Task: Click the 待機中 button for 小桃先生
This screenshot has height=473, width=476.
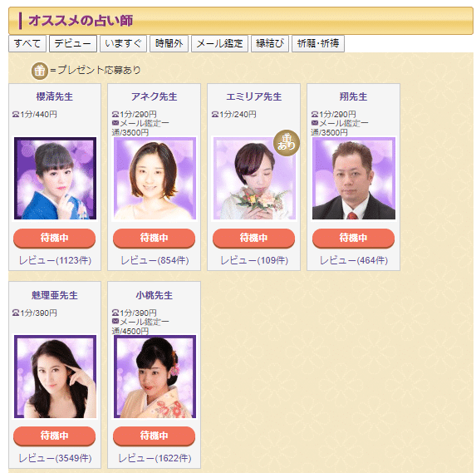Action: (x=154, y=436)
